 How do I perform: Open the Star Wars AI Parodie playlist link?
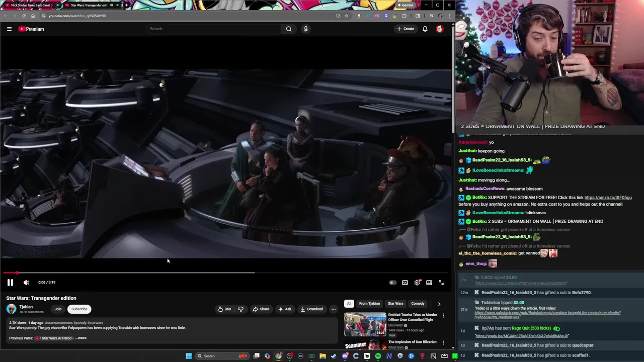click(54, 338)
